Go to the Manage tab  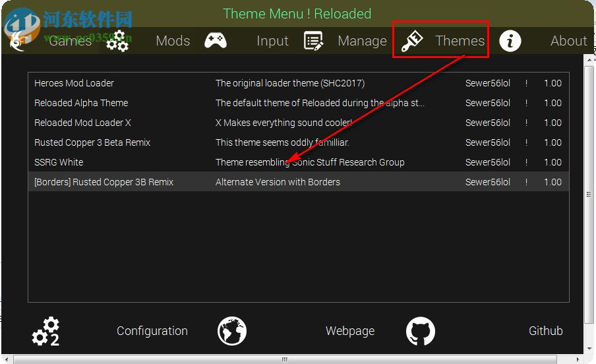[x=362, y=41]
